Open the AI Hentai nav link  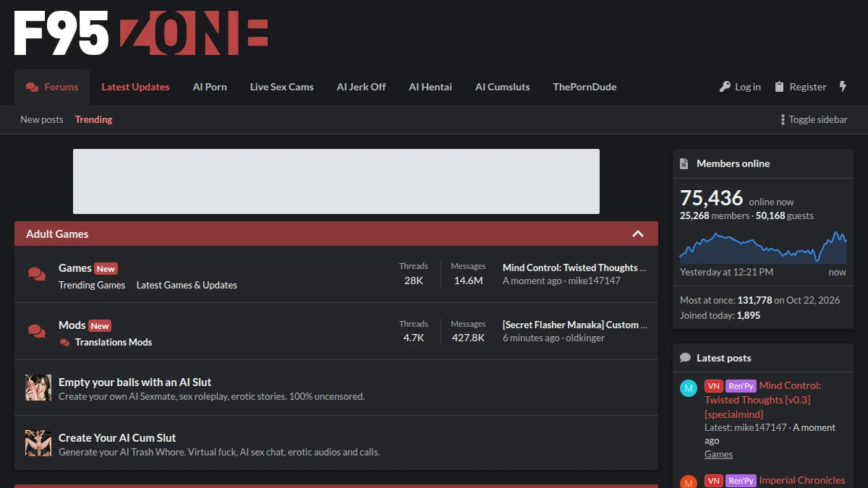click(430, 87)
